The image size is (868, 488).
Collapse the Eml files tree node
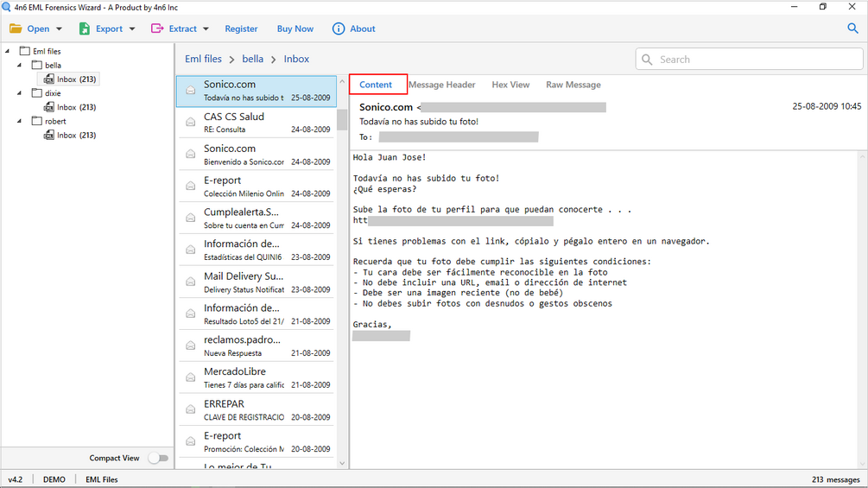[x=8, y=51]
